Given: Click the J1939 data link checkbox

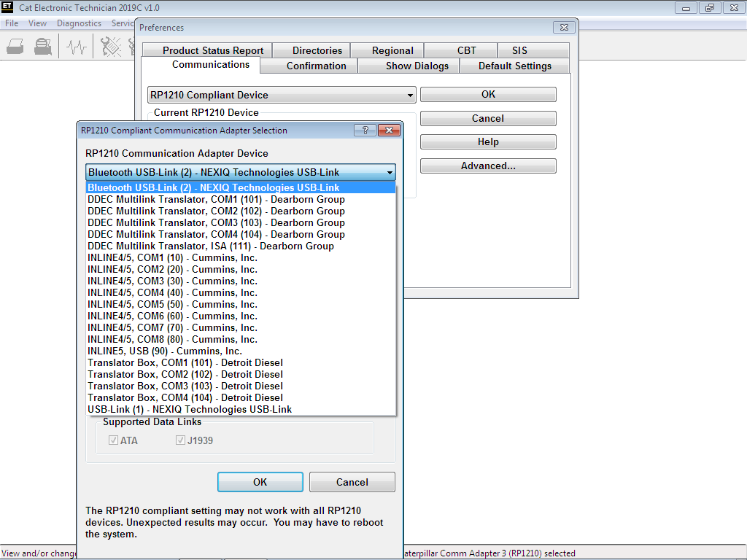Looking at the screenshot, I should (180, 440).
